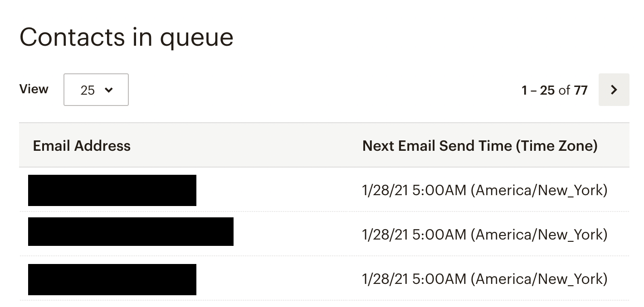Open the second, widest redacted email address

[x=131, y=231]
